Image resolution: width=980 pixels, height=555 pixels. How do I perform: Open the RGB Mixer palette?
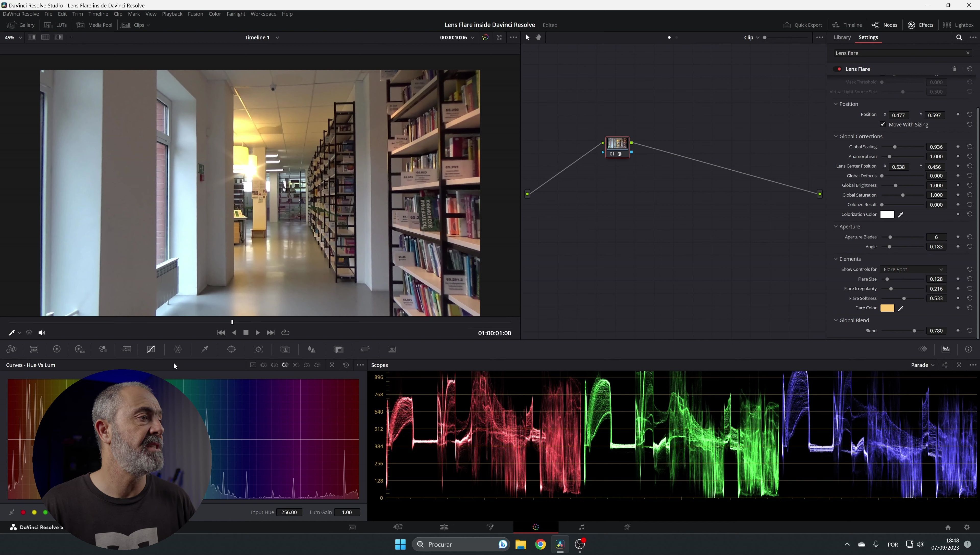(x=103, y=349)
